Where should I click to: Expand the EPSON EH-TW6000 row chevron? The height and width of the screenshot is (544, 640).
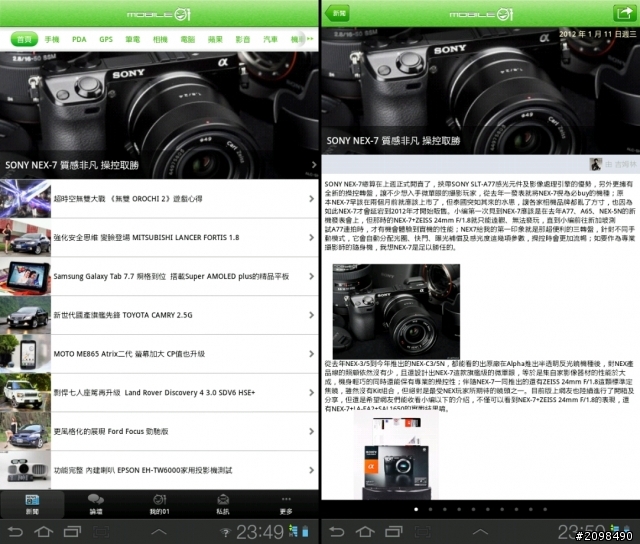click(311, 470)
